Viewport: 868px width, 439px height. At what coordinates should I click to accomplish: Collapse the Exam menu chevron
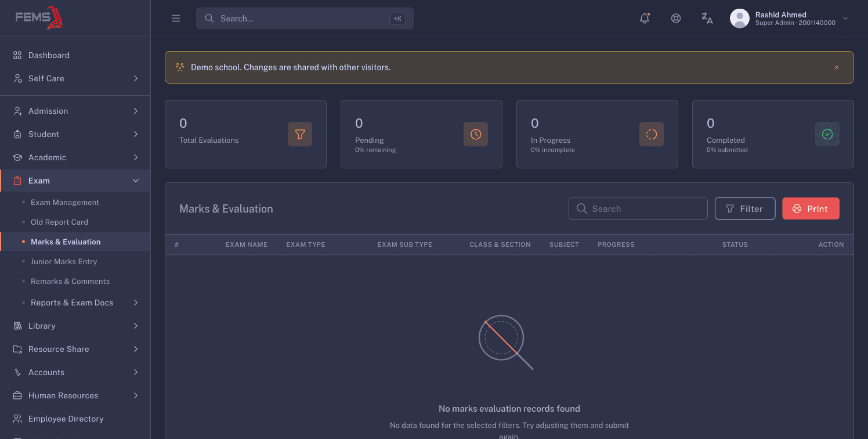[x=136, y=181]
